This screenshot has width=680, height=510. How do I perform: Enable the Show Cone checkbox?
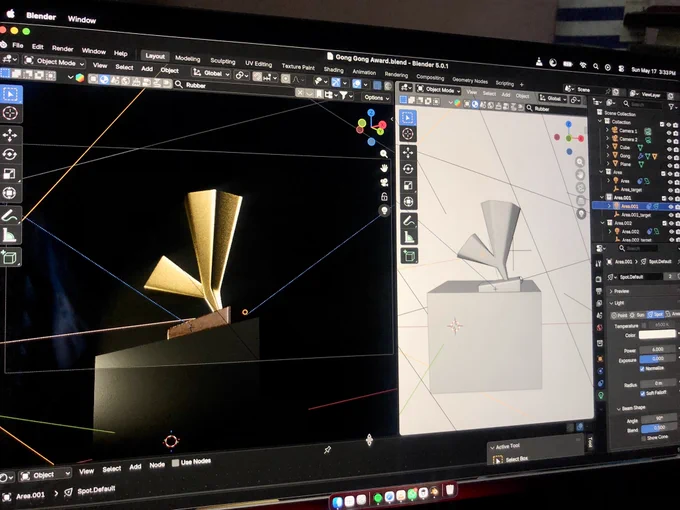(x=643, y=438)
